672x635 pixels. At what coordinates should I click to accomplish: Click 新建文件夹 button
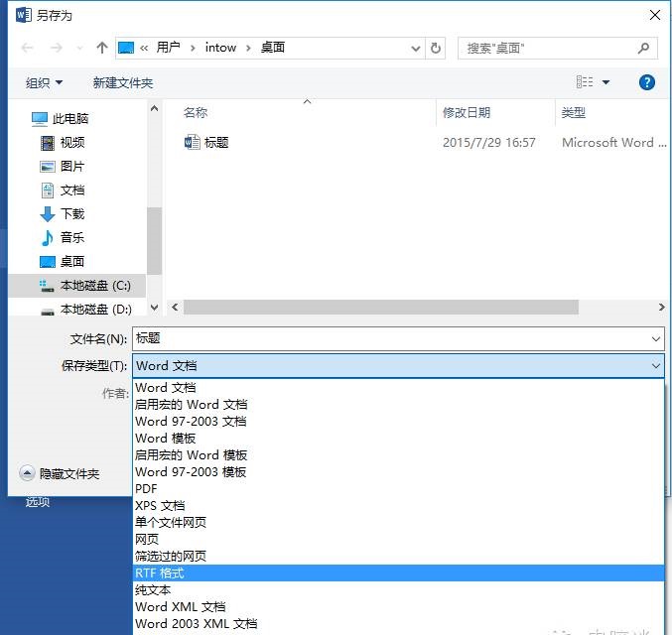click(123, 82)
